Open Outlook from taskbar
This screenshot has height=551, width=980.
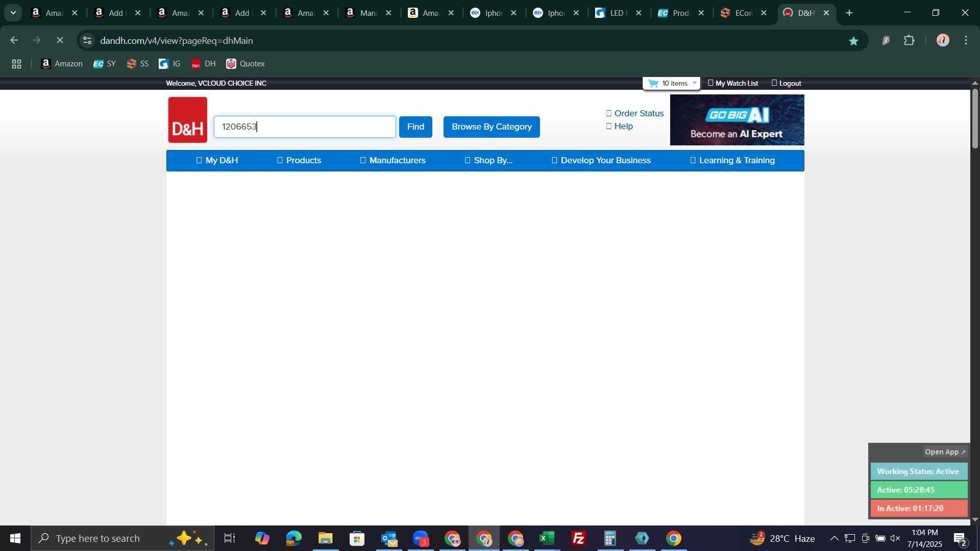coord(389,538)
